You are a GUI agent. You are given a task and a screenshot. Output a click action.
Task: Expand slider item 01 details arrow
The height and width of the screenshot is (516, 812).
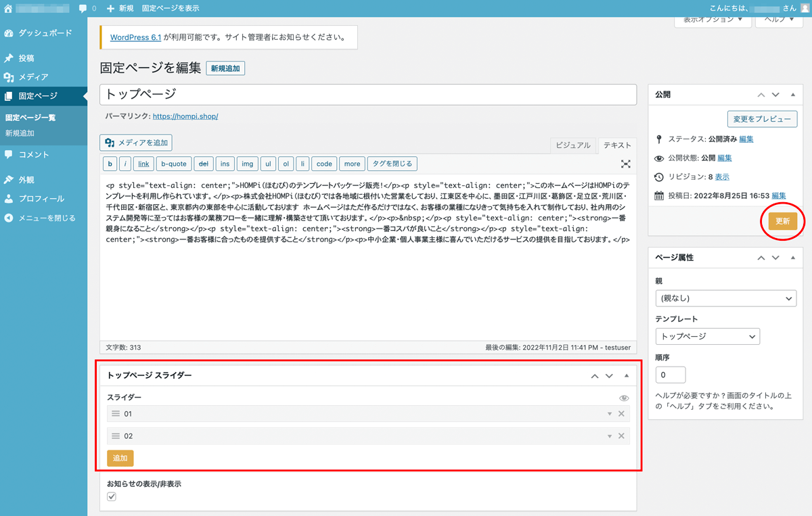point(609,414)
